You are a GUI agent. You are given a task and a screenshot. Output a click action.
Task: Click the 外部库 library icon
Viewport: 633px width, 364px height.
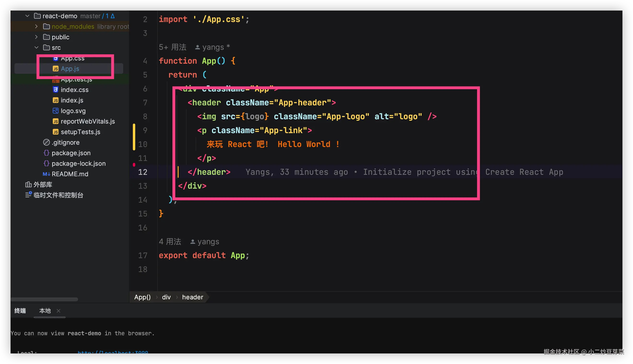pos(28,184)
